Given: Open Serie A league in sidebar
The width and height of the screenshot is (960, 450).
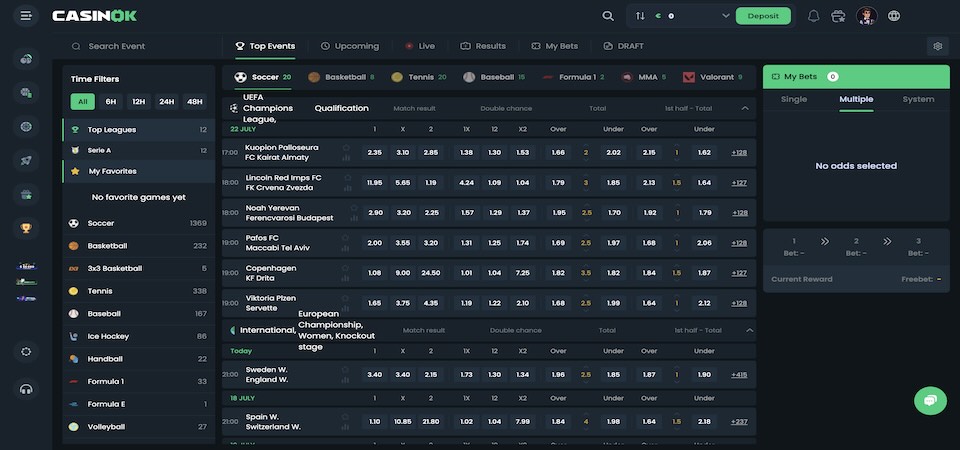Looking at the screenshot, I should click(x=139, y=151).
